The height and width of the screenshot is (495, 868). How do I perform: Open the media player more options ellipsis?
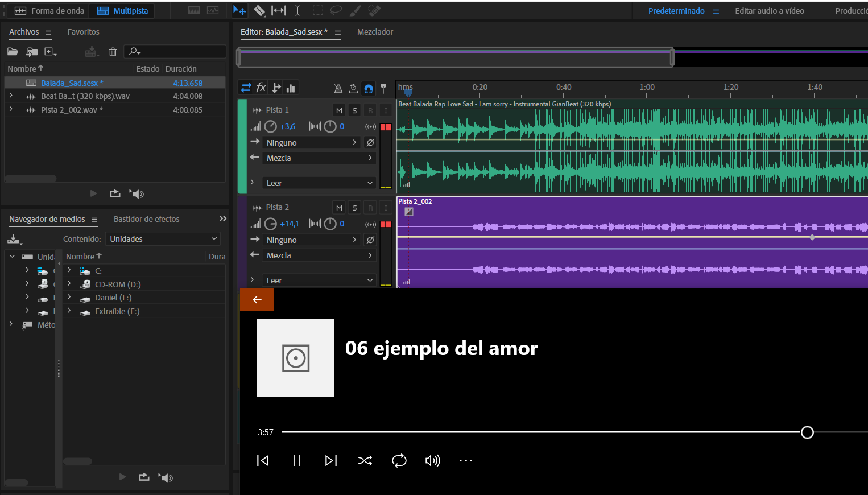466,461
